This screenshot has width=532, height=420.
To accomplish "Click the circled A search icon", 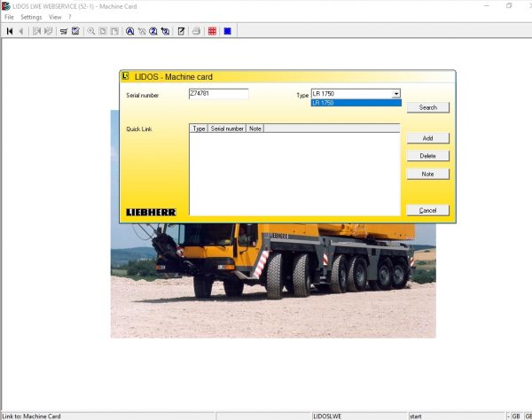I will pos(129,31).
